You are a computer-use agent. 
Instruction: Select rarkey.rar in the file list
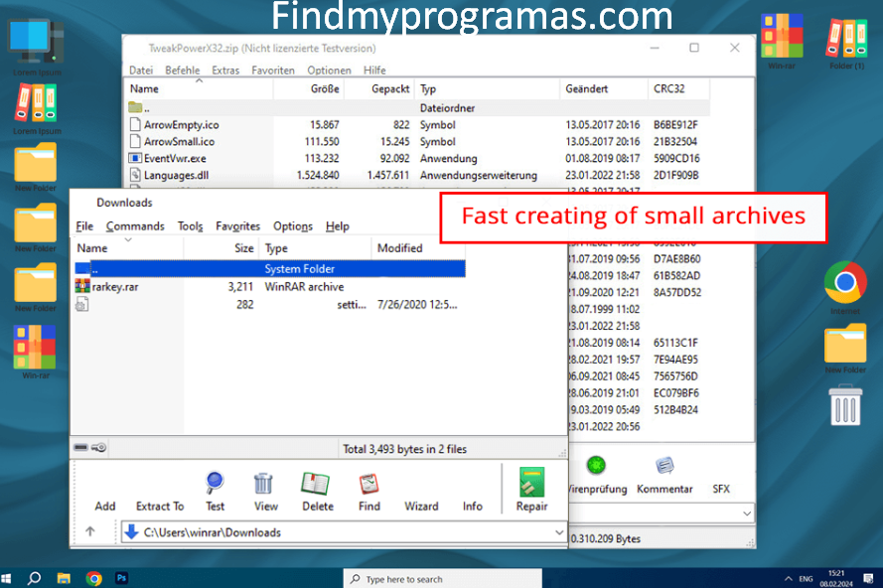[113, 286]
